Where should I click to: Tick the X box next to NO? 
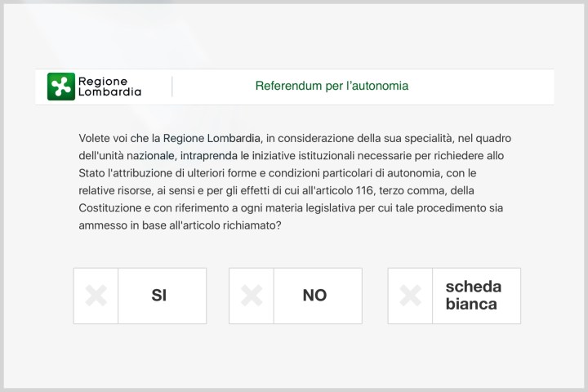(x=252, y=296)
